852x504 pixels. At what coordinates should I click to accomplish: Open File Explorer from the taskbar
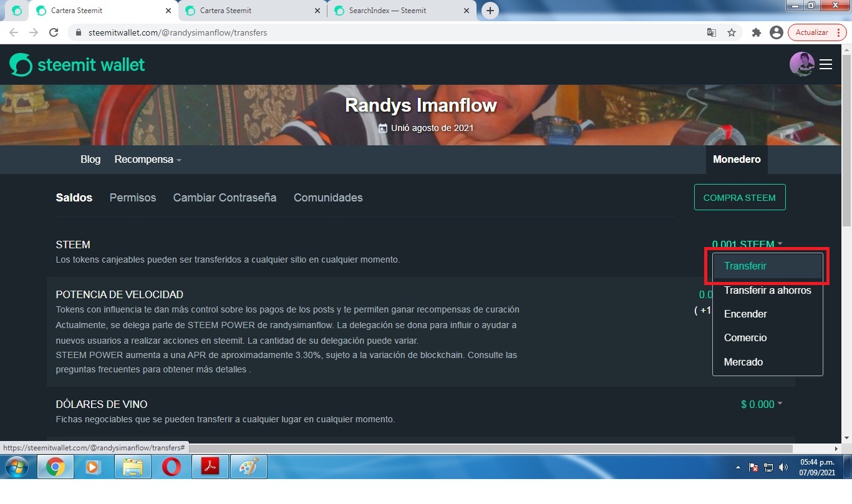(x=132, y=467)
